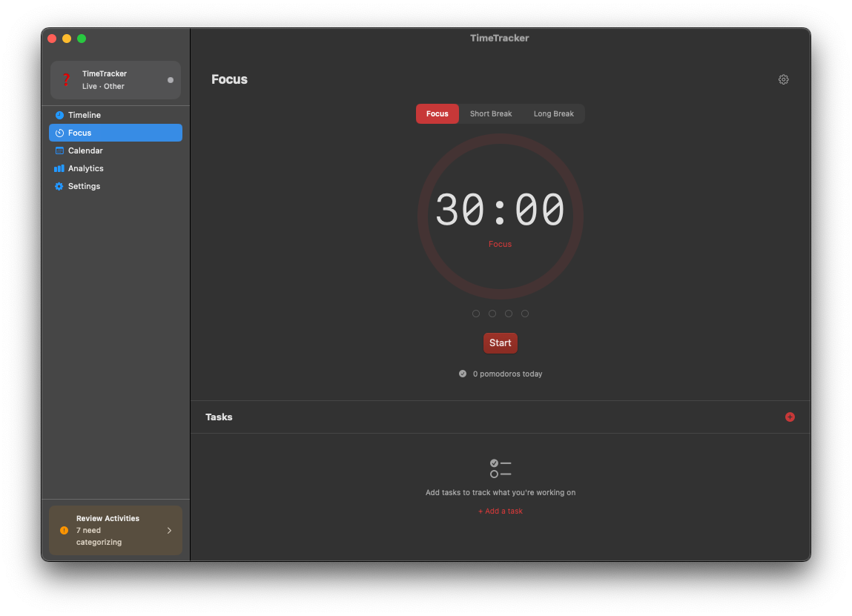Click the checkmark icon beside pomodoros today
The image size is (852, 616).
[x=463, y=374]
